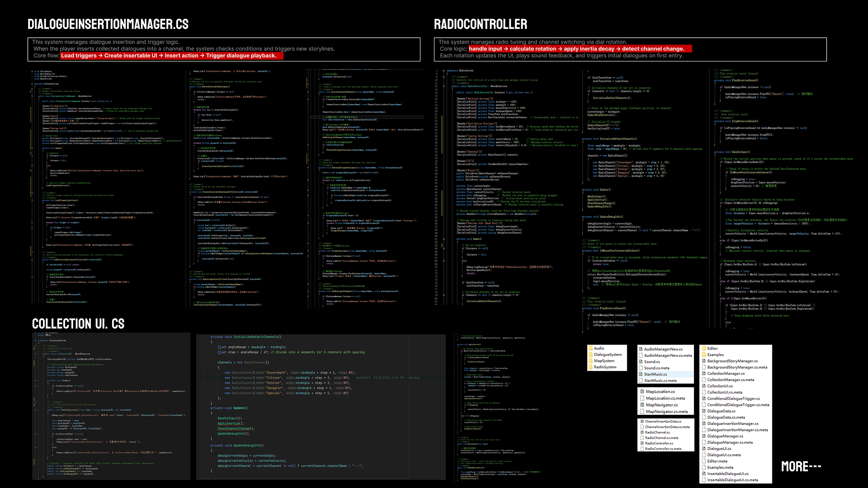This screenshot has width=868, height=488.
Task: Click the RadioController.cs script file icon
Action: pos(642,443)
